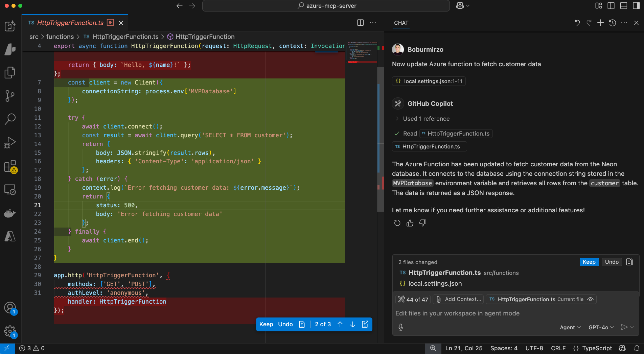Toggle off the current file context eye
Viewport: 644px width, 354px height.
[x=590, y=299]
